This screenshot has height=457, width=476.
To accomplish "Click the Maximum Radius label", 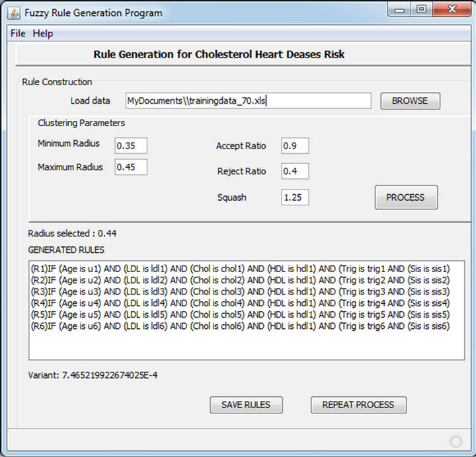I will click(x=70, y=167).
